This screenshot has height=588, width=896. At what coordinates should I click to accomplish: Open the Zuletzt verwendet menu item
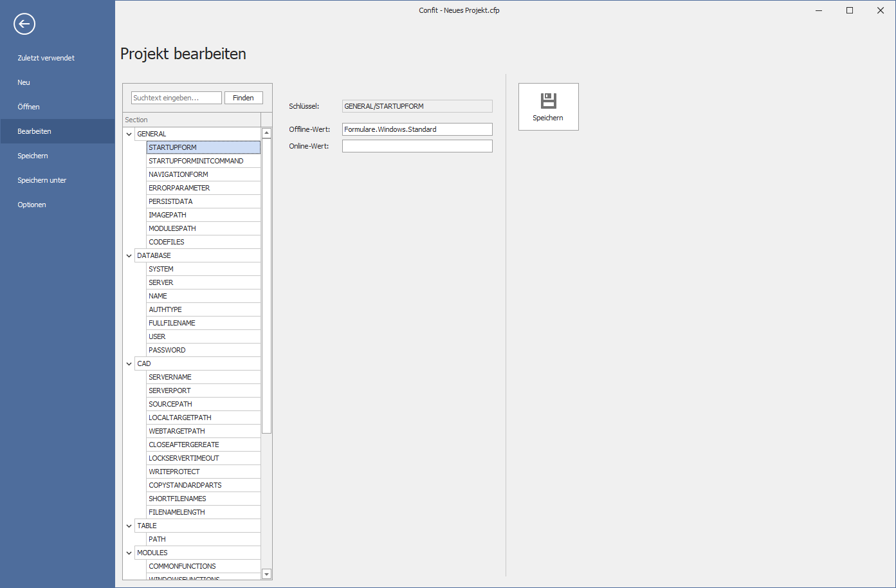coord(46,58)
